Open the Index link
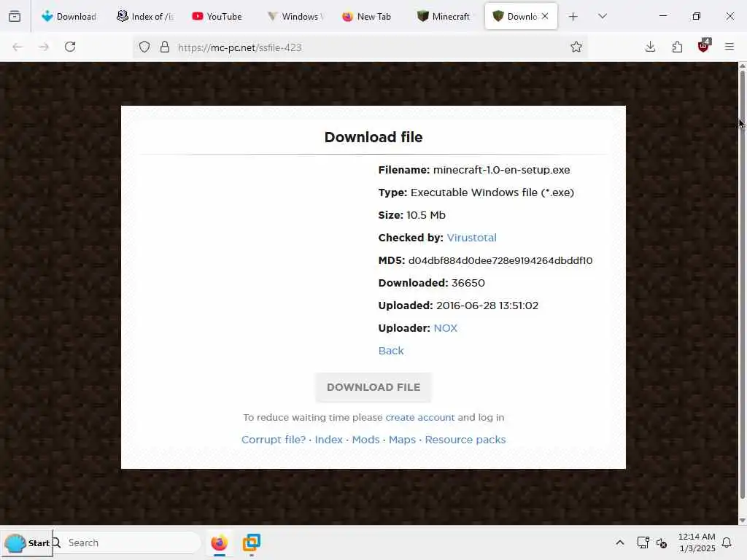Image resolution: width=747 pixels, height=560 pixels. click(329, 440)
